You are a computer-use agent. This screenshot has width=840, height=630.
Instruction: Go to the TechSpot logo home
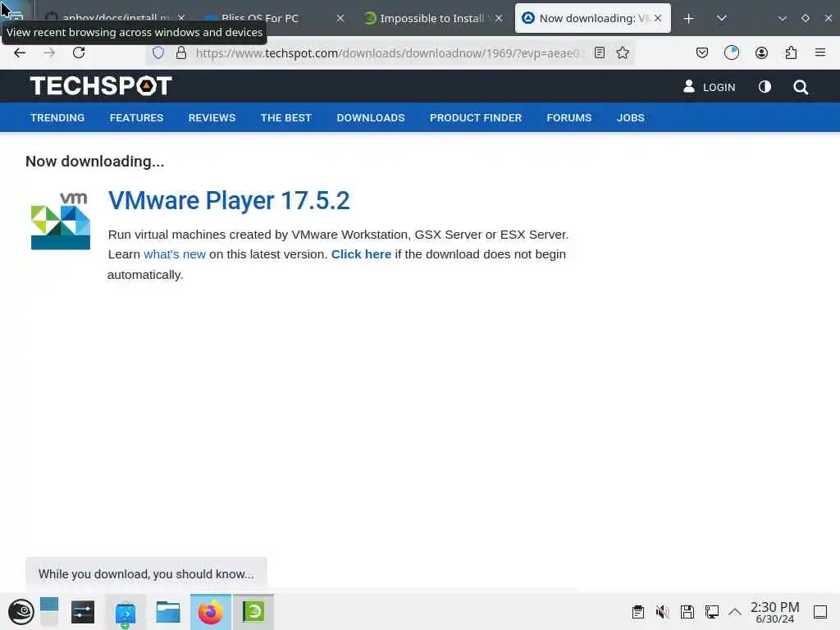tap(101, 85)
